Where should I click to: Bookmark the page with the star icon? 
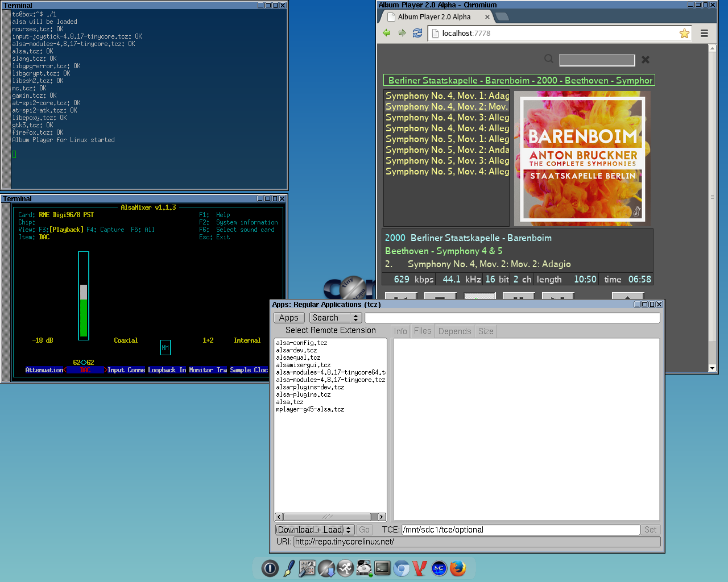[x=684, y=34]
